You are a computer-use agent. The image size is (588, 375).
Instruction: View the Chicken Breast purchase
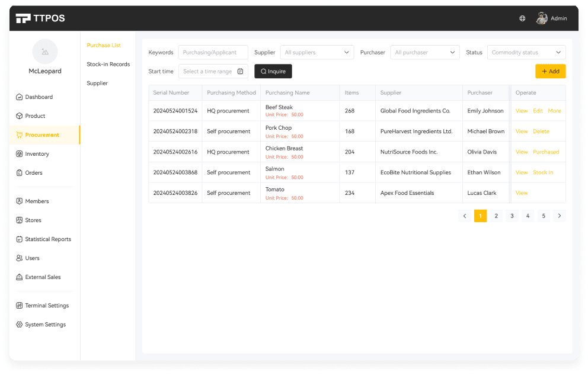(x=522, y=152)
